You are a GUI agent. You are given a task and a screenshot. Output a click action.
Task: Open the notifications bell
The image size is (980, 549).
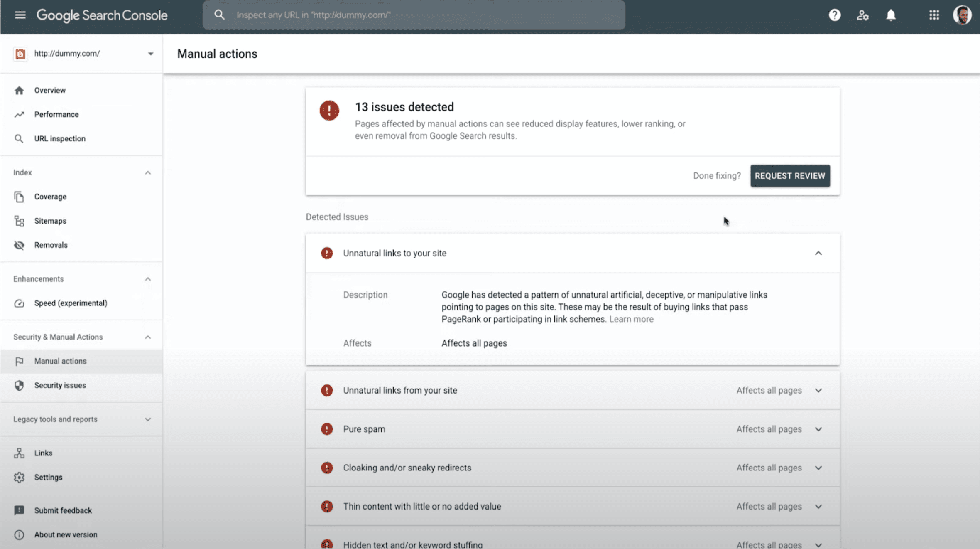click(891, 15)
